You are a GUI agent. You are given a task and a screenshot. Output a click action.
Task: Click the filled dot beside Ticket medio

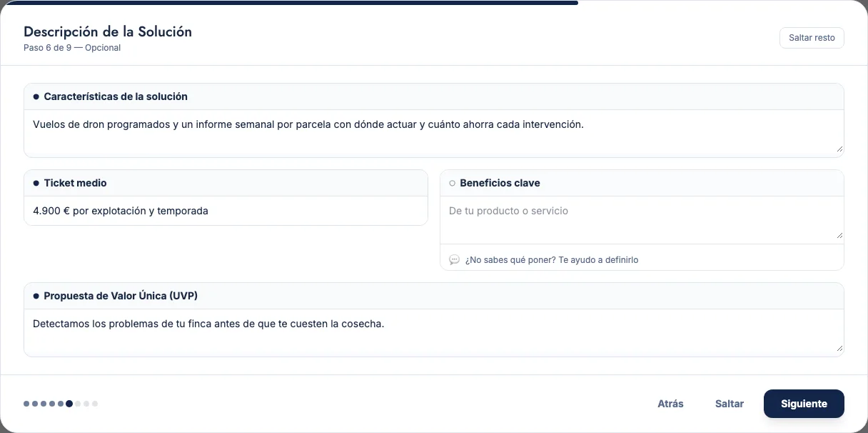[36, 184]
